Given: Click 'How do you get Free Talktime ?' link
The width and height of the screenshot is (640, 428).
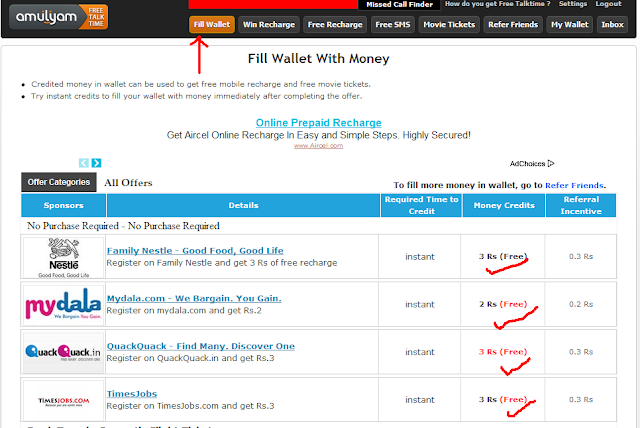Looking at the screenshot, I should coord(498,4).
